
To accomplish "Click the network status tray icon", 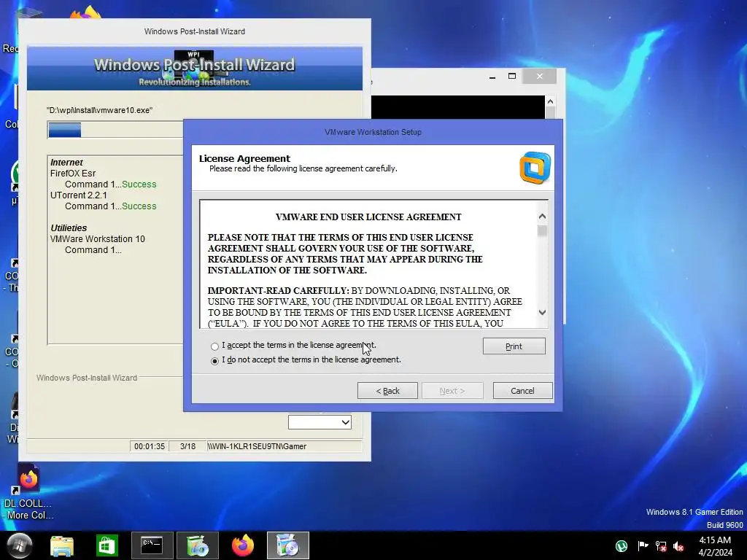I will [661, 546].
